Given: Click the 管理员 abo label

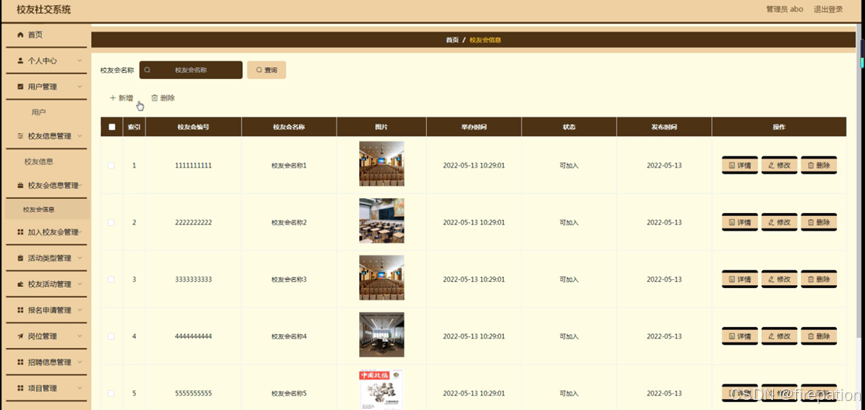Looking at the screenshot, I should (x=784, y=9).
